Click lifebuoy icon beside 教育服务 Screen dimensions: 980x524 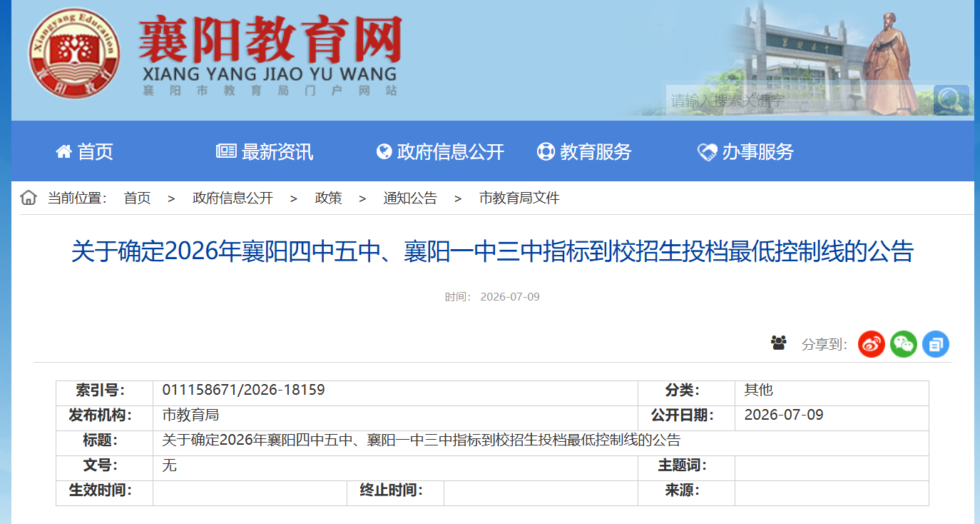click(546, 151)
